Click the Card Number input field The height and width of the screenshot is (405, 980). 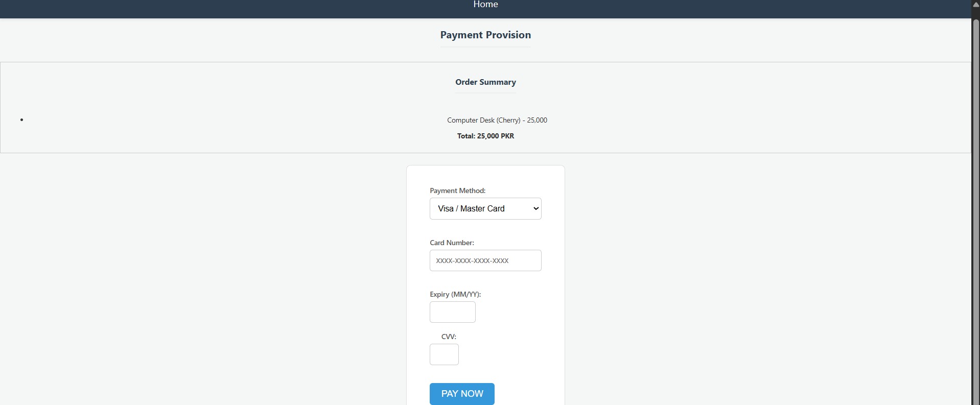(x=485, y=260)
